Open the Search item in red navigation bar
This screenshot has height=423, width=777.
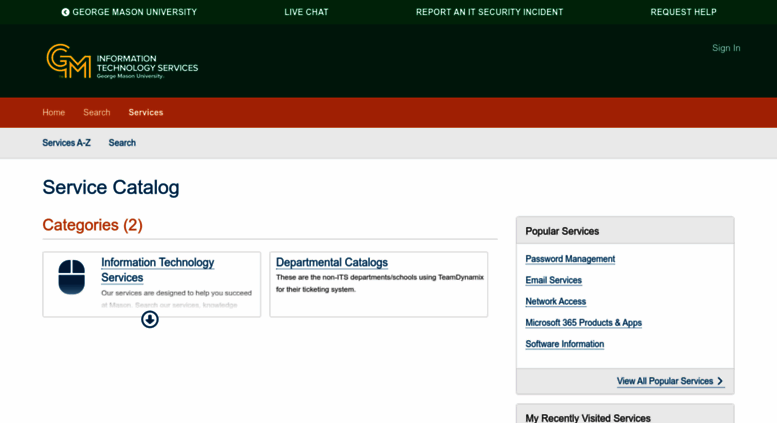tap(97, 112)
